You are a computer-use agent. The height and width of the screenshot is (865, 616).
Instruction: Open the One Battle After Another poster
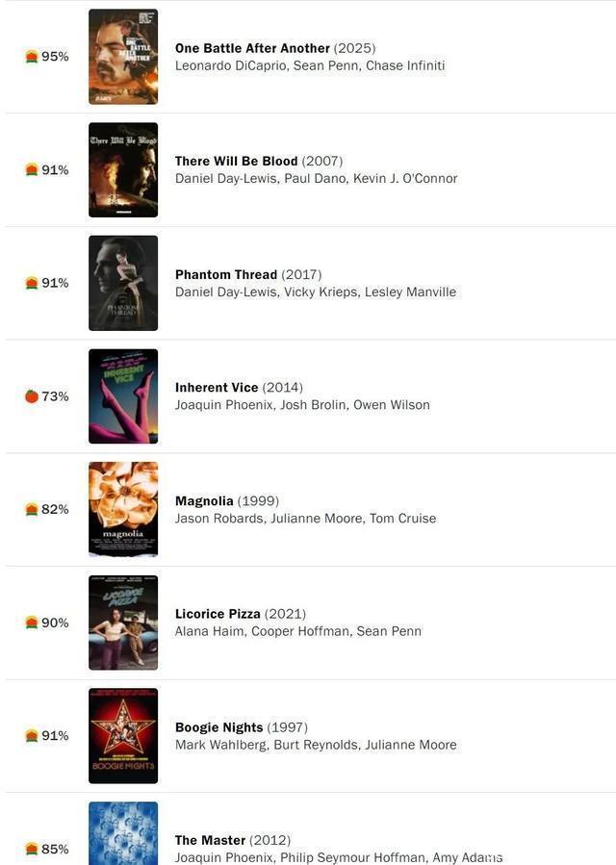coord(123,57)
